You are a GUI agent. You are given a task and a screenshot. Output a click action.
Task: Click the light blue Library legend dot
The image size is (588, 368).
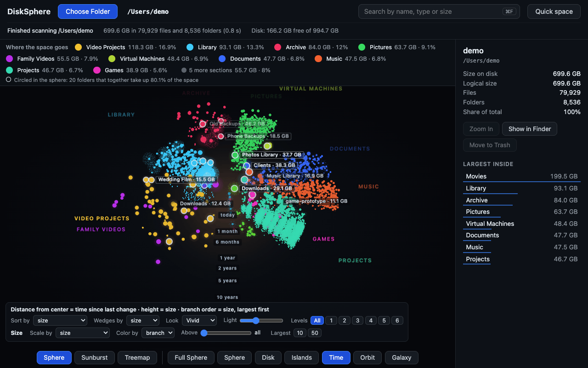tap(190, 47)
